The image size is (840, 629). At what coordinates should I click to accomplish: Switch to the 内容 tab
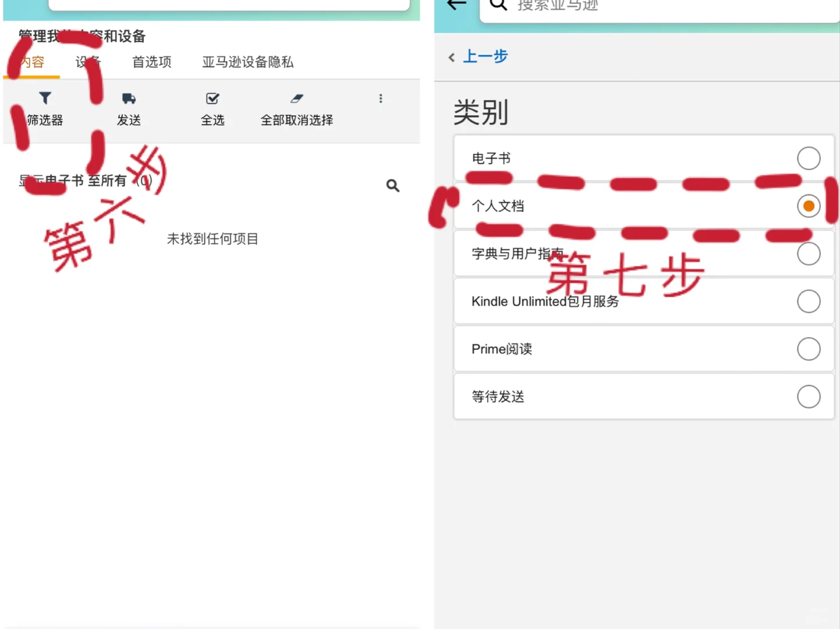pos(32,62)
